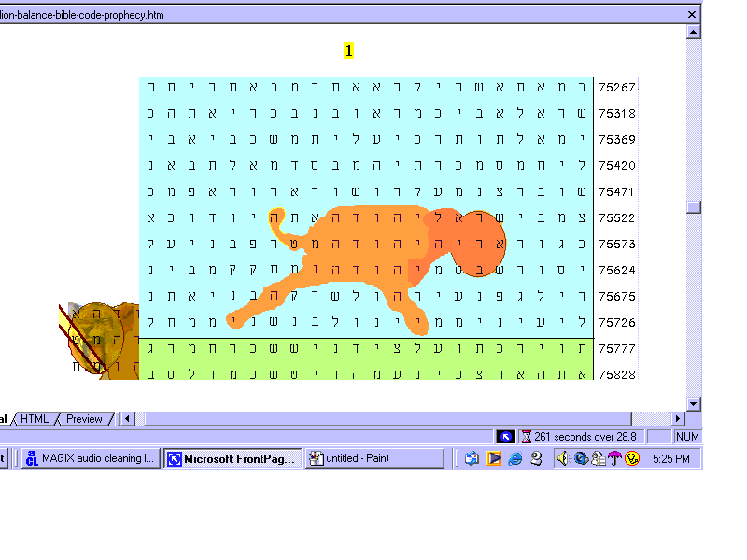The image size is (747, 560).
Task: Click the hourglass download time icon
Action: pos(526,437)
